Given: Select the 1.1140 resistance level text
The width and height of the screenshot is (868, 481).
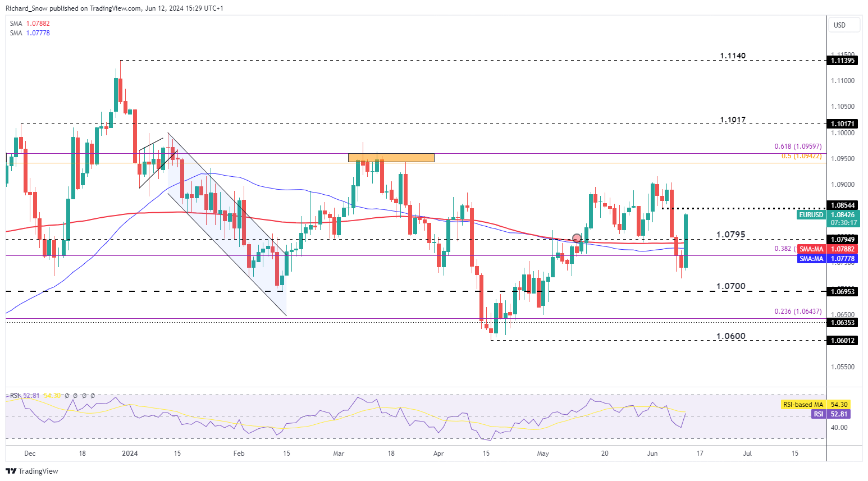Looking at the screenshot, I should (733, 56).
